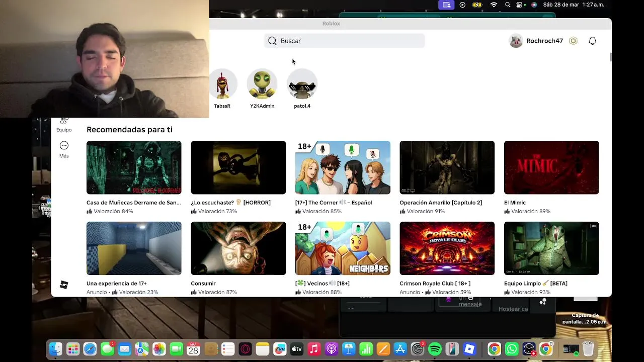Click the battery status icon
The image size is (644, 362).
click(x=477, y=5)
